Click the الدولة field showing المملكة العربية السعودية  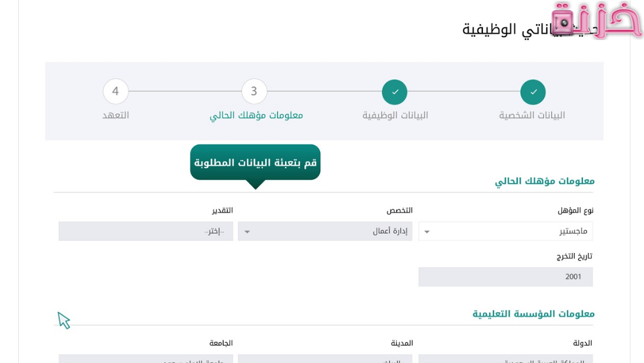(x=505, y=358)
